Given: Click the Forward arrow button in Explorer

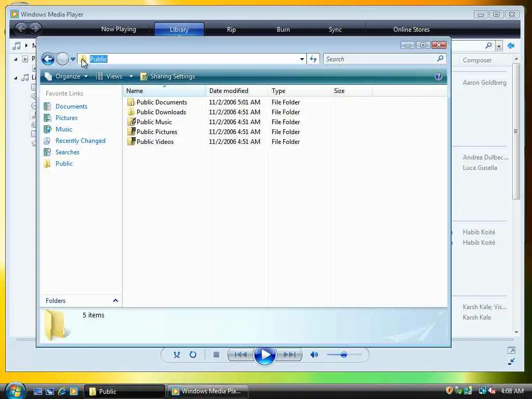Looking at the screenshot, I should pos(62,59).
